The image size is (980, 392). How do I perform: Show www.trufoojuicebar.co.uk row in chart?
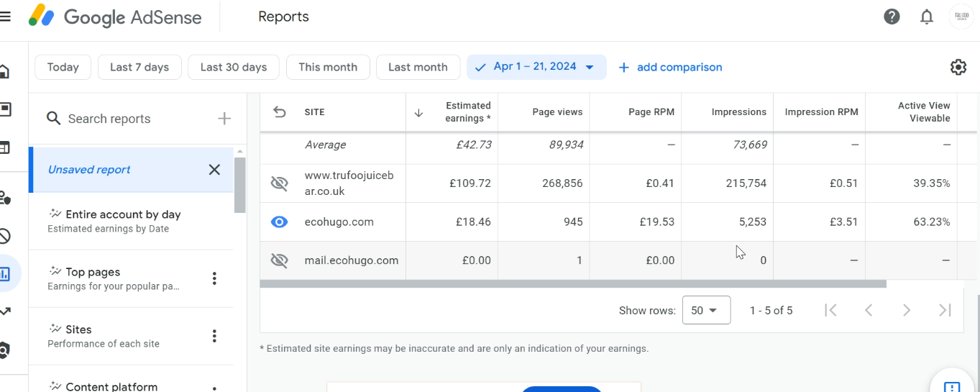(x=279, y=183)
